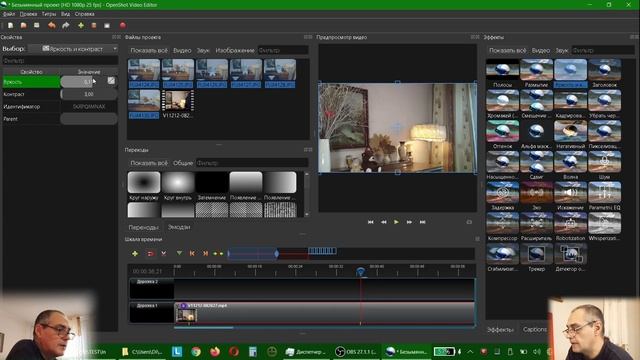Click the Undo arrow icon
The image size is (640, 360).
tap(52, 25)
